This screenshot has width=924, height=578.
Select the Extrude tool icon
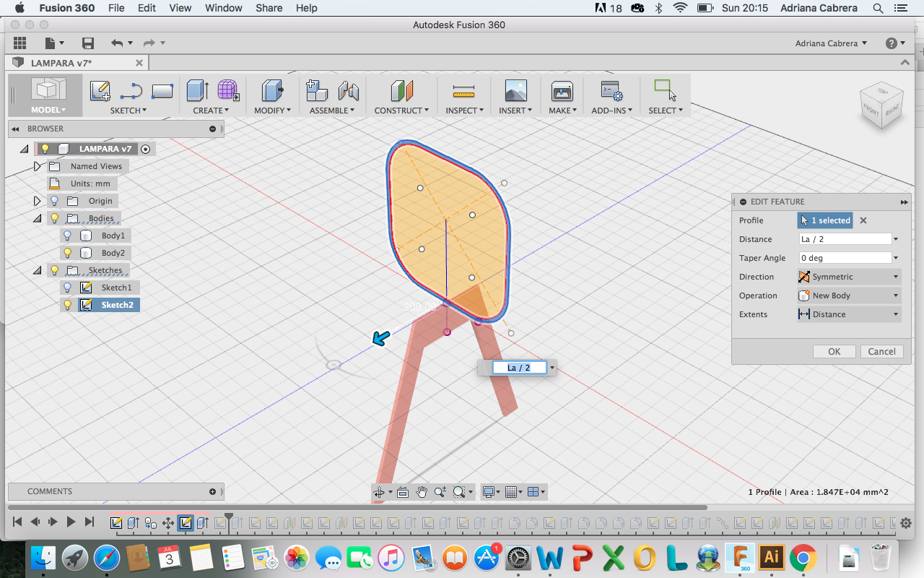[x=197, y=91]
